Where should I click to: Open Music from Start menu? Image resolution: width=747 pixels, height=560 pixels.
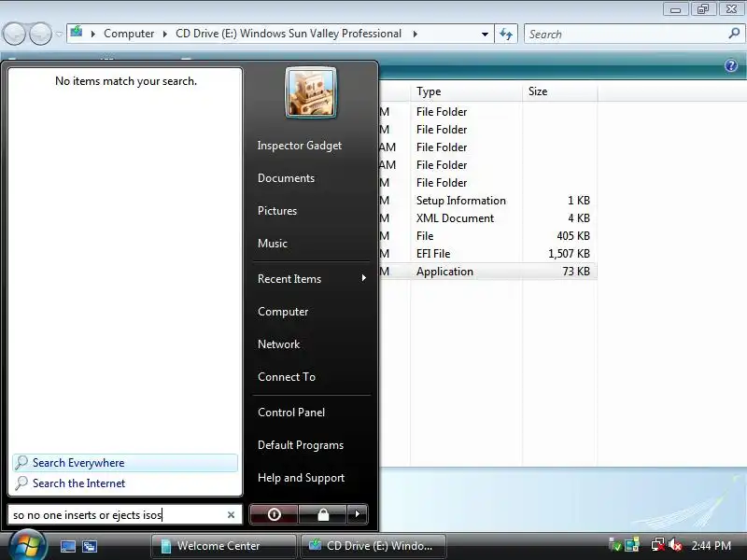pyautogui.click(x=272, y=244)
